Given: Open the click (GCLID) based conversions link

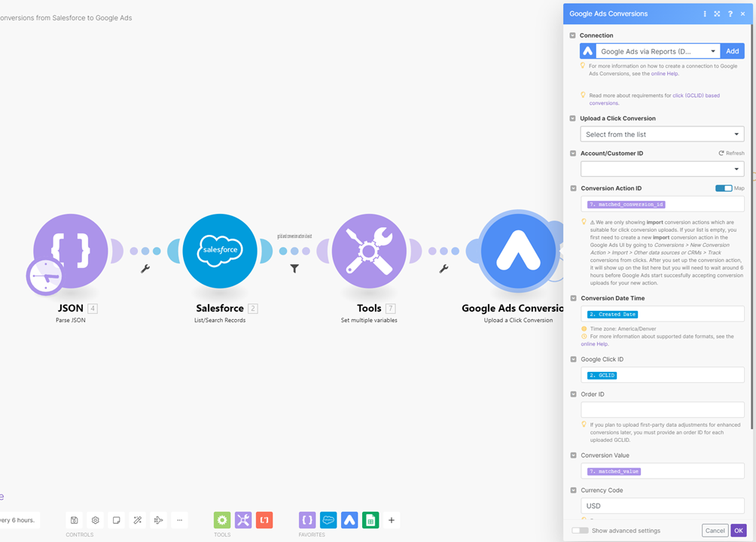Looking at the screenshot, I should [654, 99].
